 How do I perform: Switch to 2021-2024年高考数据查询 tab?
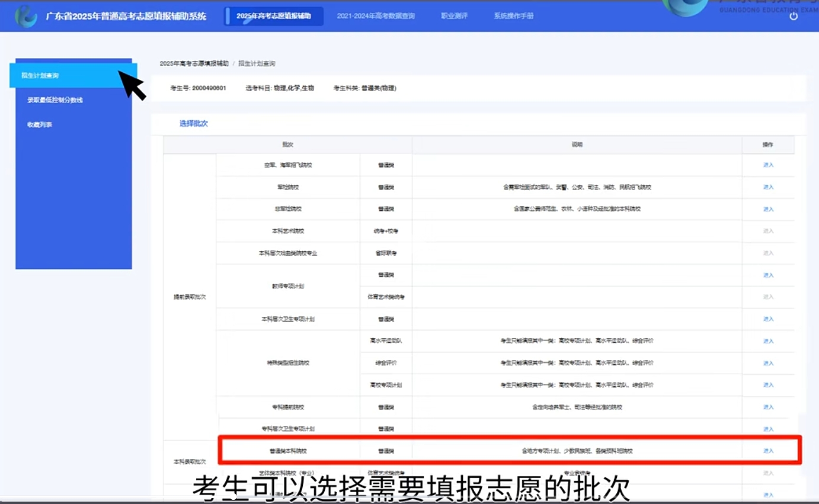(376, 16)
